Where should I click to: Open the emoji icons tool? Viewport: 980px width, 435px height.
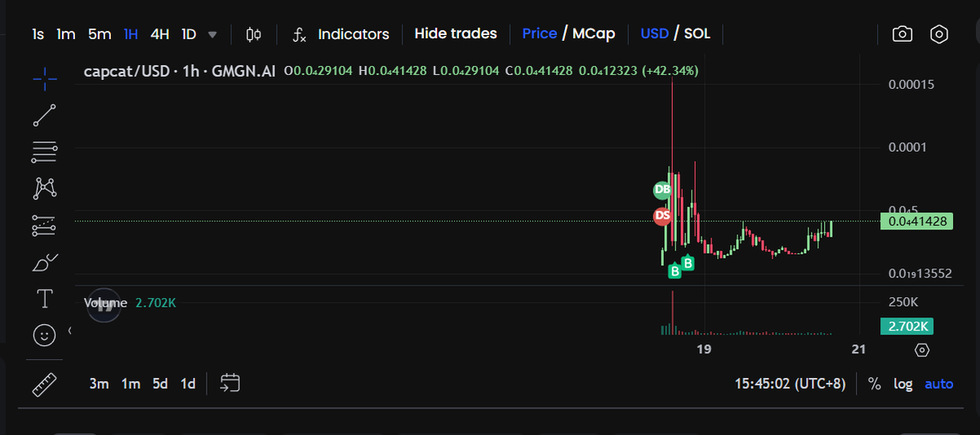point(45,335)
